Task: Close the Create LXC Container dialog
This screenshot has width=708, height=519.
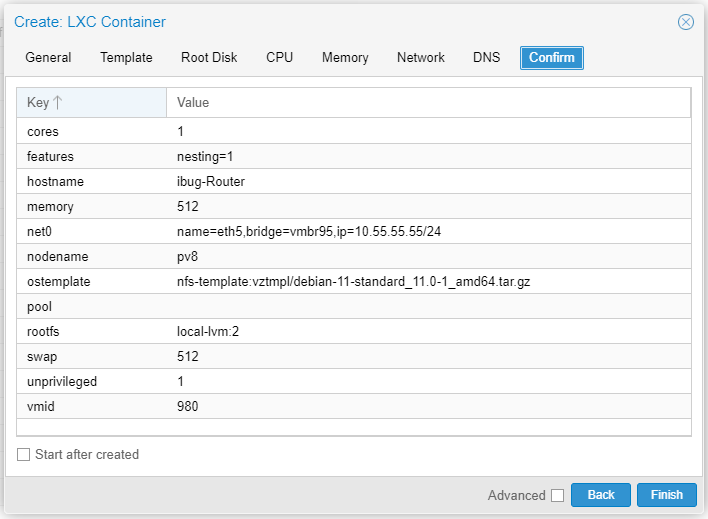Action: click(685, 22)
